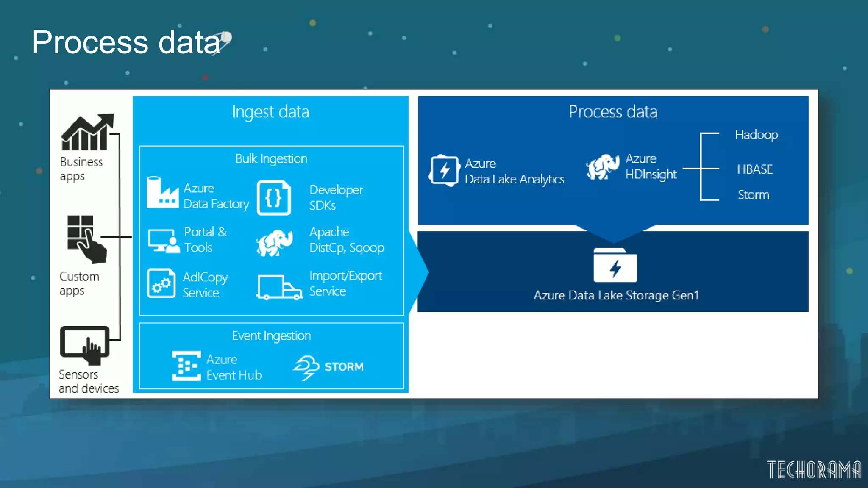Viewport: 868px width, 488px height.
Task: Click the "Developer SDKs" text
Action: [x=336, y=197]
